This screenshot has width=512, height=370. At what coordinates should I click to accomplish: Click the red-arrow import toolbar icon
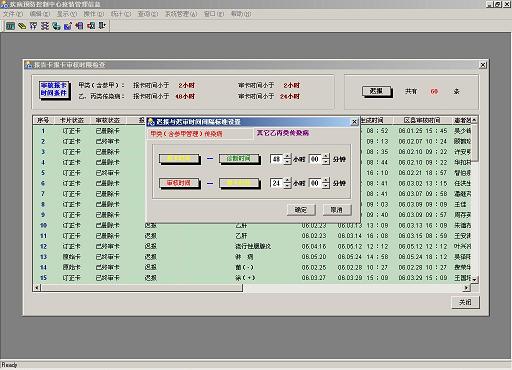(x=91, y=26)
